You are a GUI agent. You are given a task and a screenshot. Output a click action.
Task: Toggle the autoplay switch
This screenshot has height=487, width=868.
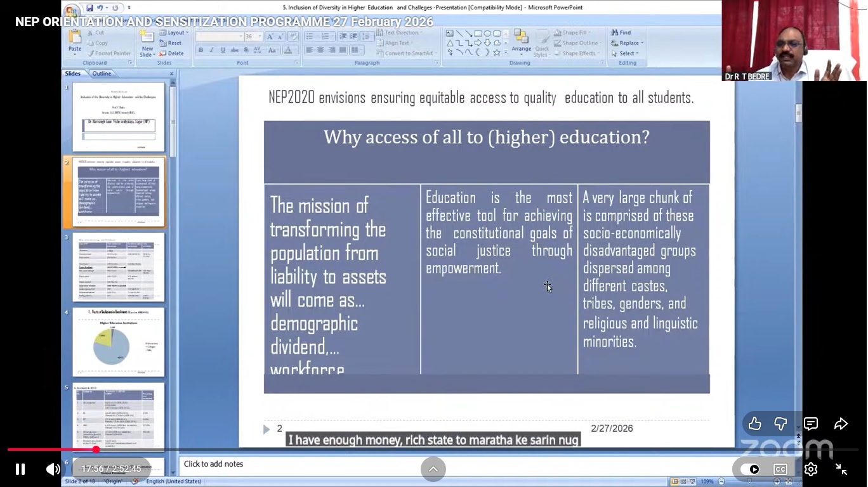click(749, 469)
